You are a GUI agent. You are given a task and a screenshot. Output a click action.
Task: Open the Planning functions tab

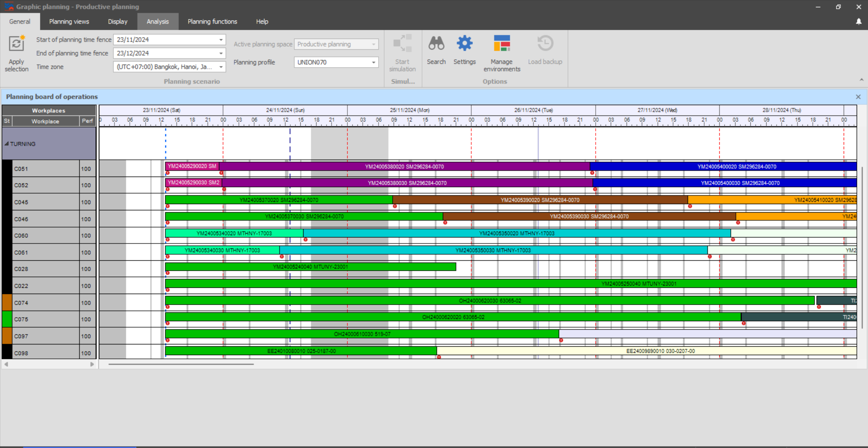(212, 22)
